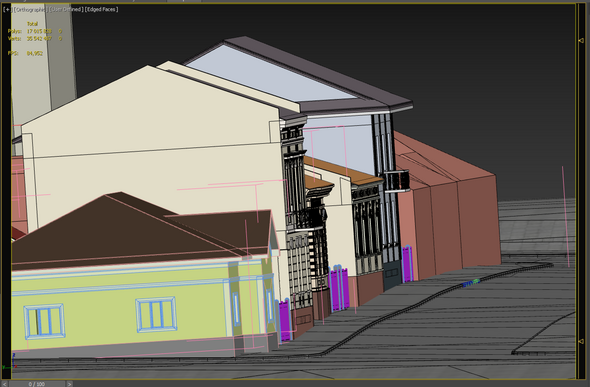Click the upper yellow safe-frame arrow marker

coord(581,40)
